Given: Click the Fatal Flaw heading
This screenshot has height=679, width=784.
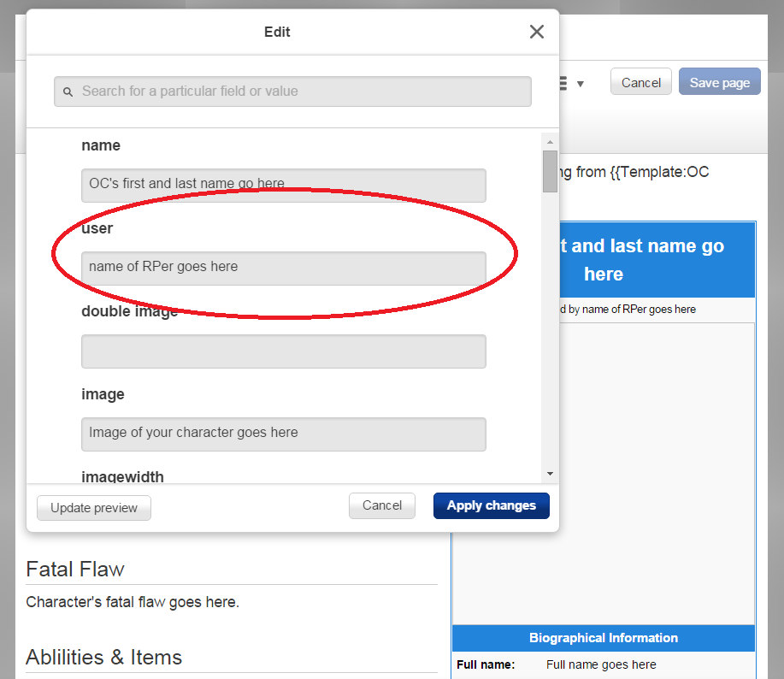Looking at the screenshot, I should 75,569.
